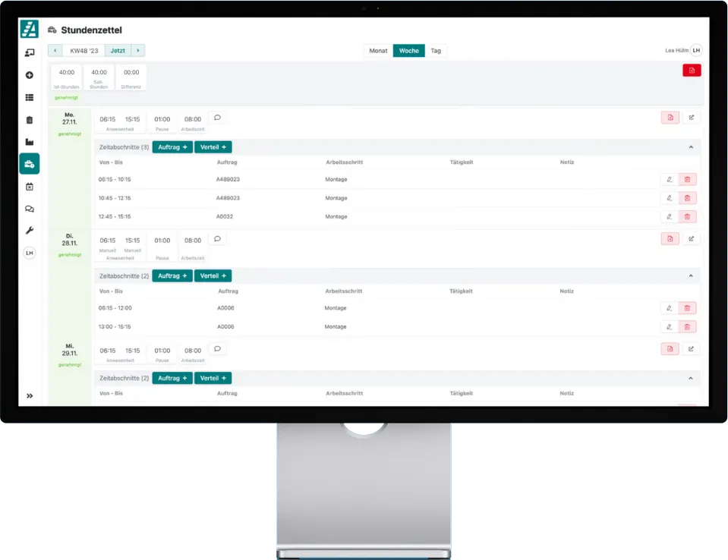
Task: Open the clipboard icon in sidebar
Action: point(30,120)
